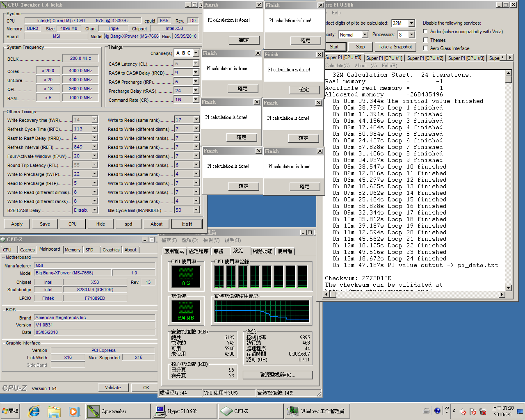Click the muted volume speaker tray icon

[463, 411]
